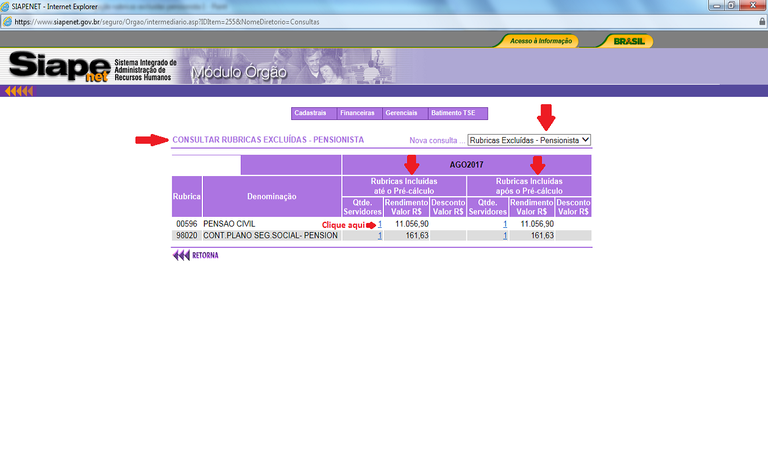Image resolution: width=768 pixels, height=463 pixels.
Task: Click CONT.PLANO SEG.SOCIAL after pre-calculation servidores link
Action: click(x=505, y=235)
